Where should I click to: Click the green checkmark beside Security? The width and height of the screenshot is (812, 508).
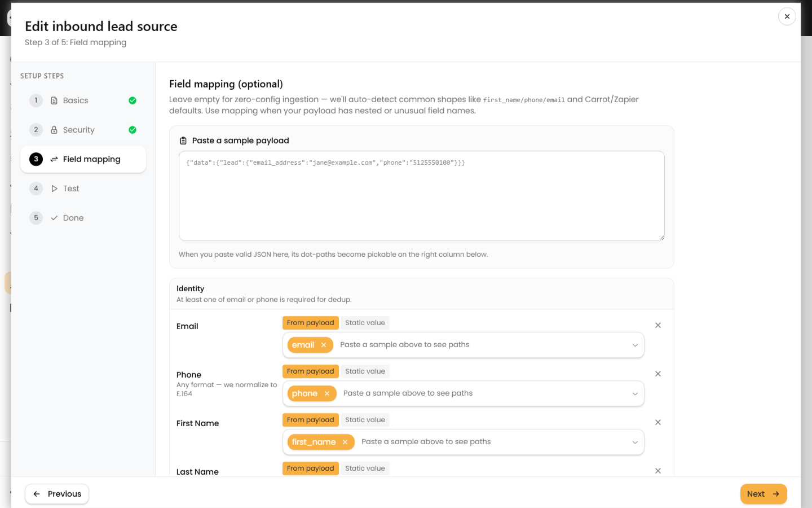[x=133, y=130]
